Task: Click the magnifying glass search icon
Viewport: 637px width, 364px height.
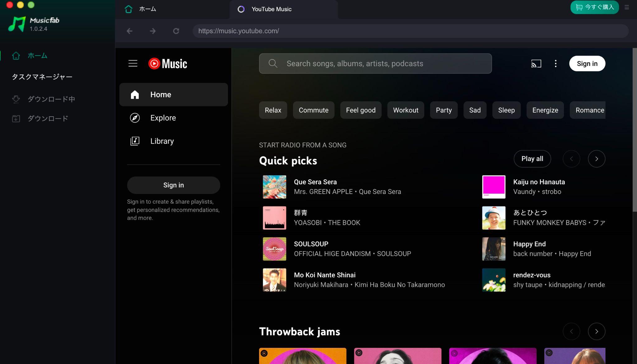Action: pos(273,63)
